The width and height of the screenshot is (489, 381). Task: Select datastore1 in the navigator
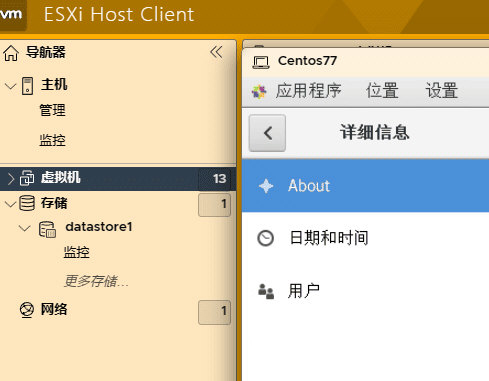pos(99,227)
